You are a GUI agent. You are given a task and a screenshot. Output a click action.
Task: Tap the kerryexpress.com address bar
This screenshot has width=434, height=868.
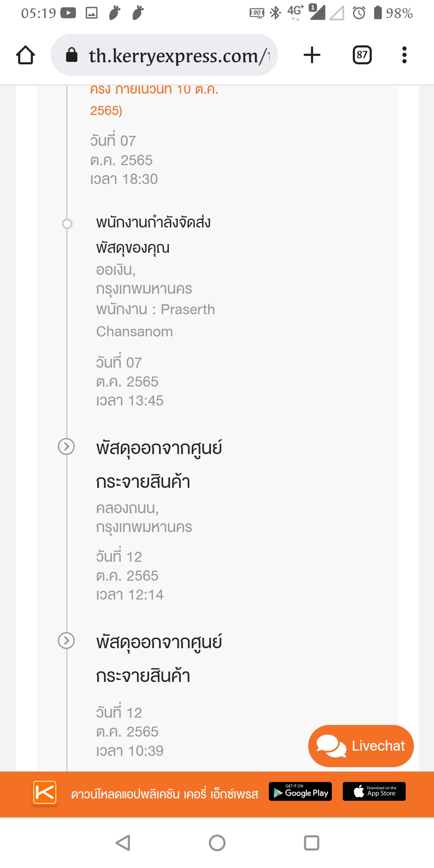pyautogui.click(x=177, y=55)
